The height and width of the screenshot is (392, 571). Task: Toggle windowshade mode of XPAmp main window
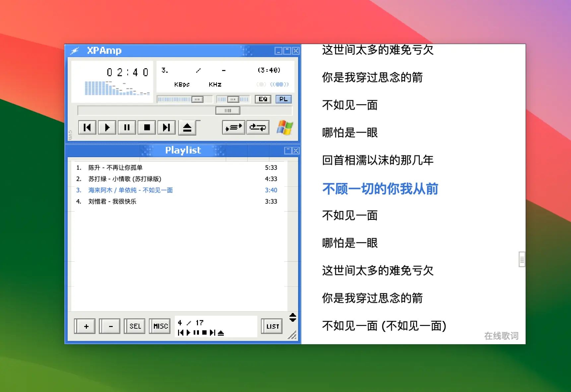click(x=287, y=51)
